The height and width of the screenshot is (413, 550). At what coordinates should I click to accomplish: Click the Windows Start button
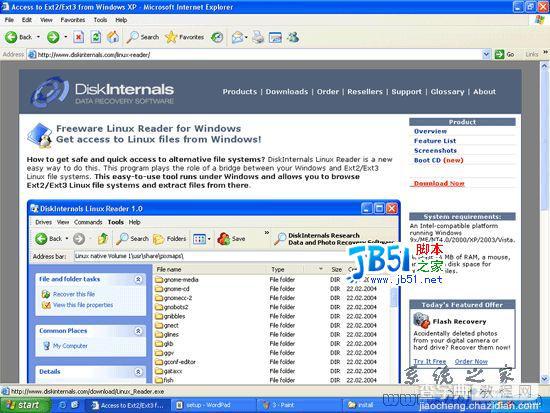(x=25, y=405)
